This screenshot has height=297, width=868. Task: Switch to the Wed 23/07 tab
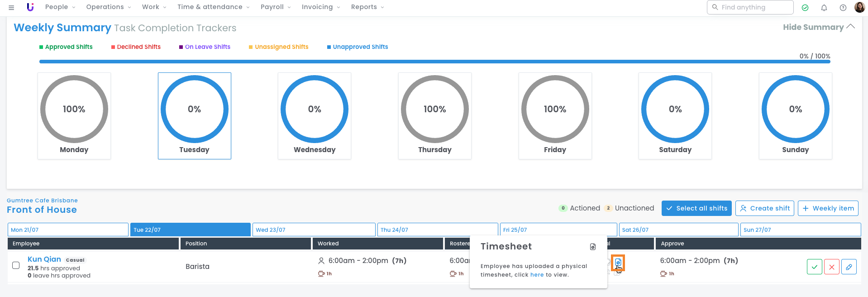coord(314,230)
